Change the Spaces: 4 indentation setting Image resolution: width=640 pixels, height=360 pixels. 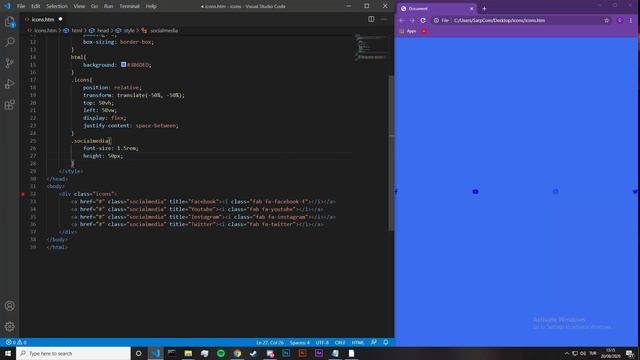click(300, 342)
